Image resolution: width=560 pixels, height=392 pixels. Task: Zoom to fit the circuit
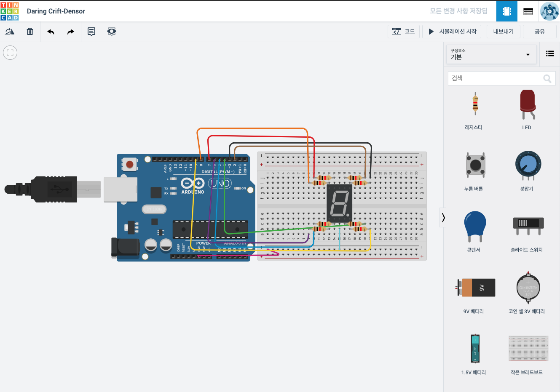[x=10, y=53]
